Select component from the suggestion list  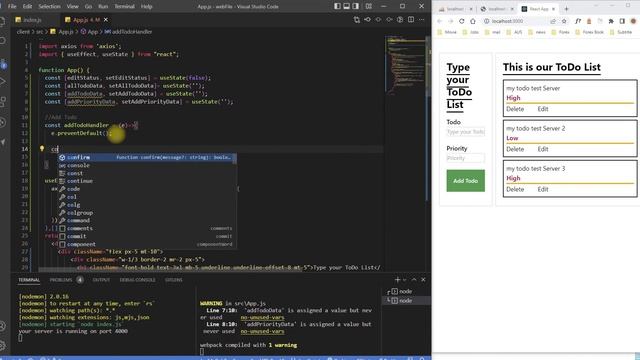(x=147, y=244)
